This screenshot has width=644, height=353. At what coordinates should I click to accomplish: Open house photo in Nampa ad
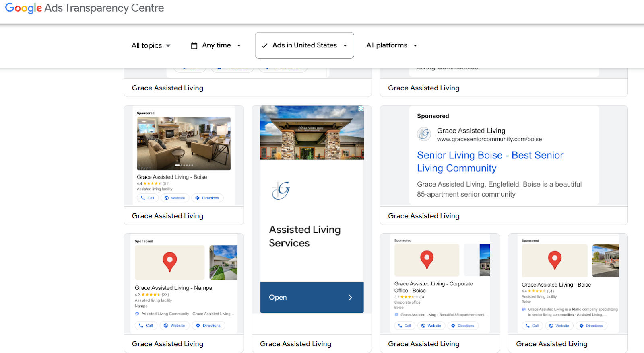223,263
